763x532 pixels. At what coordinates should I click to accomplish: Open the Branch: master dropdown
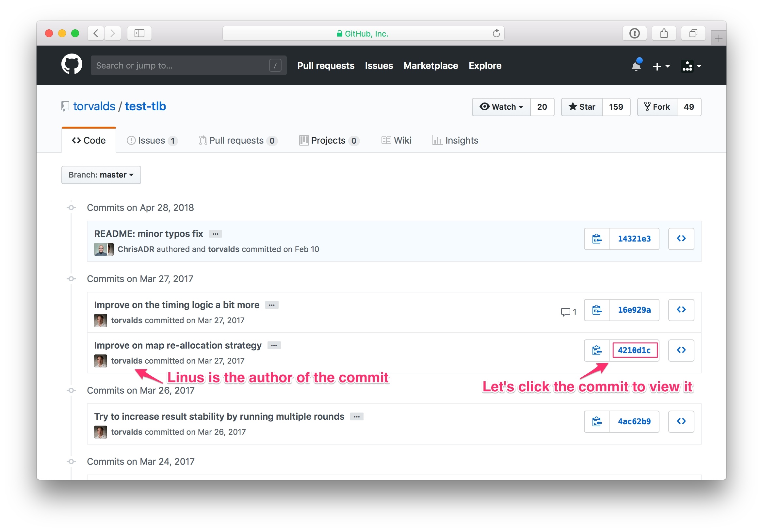point(101,175)
